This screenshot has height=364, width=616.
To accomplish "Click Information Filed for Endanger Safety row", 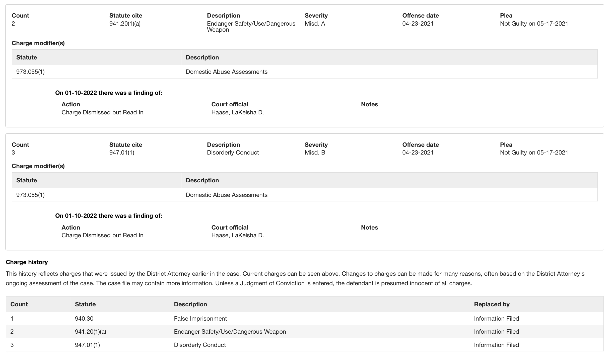I will click(496, 332).
